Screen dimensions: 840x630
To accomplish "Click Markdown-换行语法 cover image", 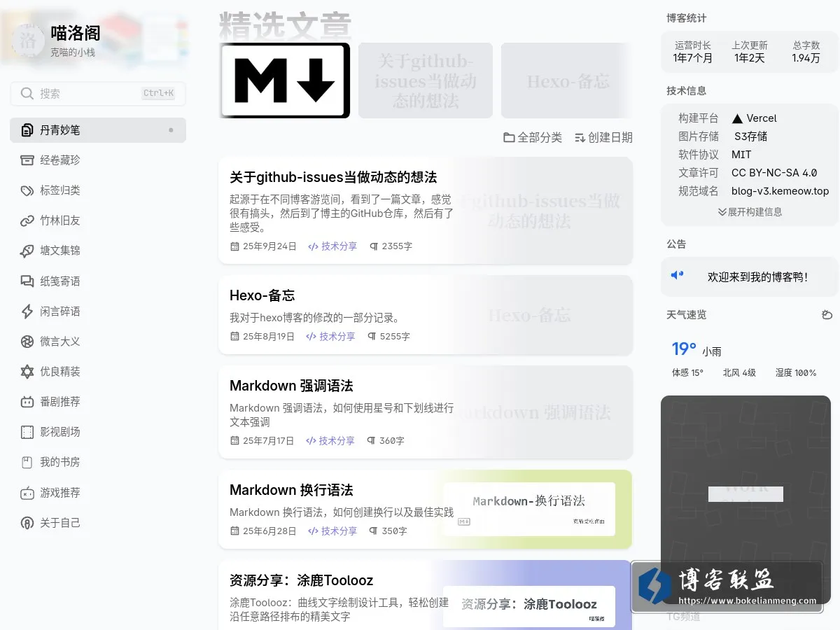I will point(528,509).
